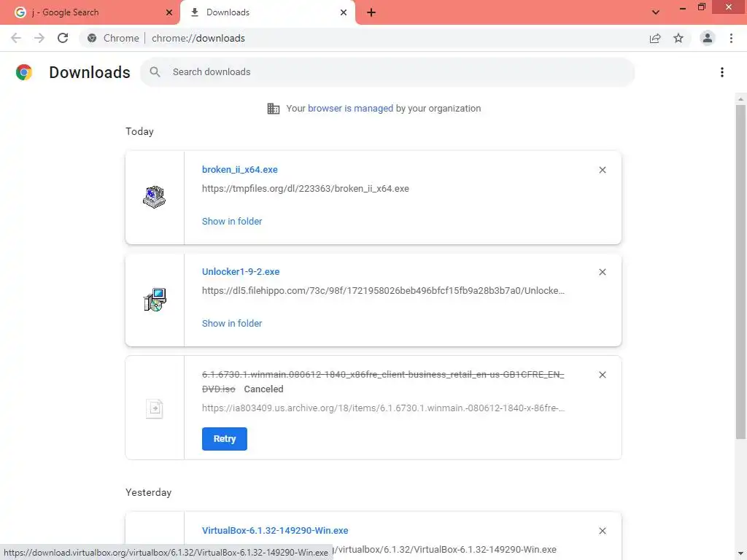Show broken_ii_x64.exe in folder
The image size is (747, 560).
[232, 221]
